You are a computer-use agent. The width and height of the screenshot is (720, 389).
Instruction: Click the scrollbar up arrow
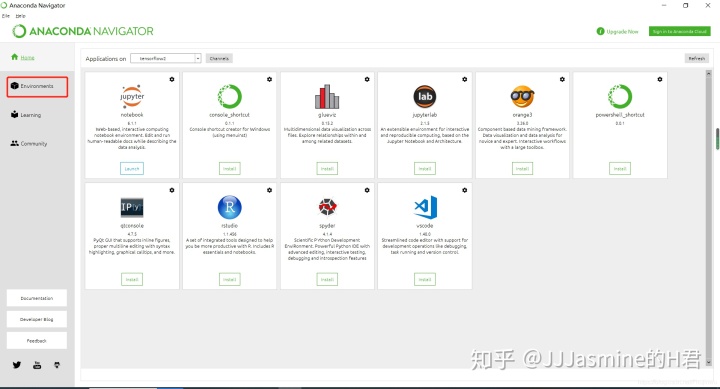click(709, 73)
